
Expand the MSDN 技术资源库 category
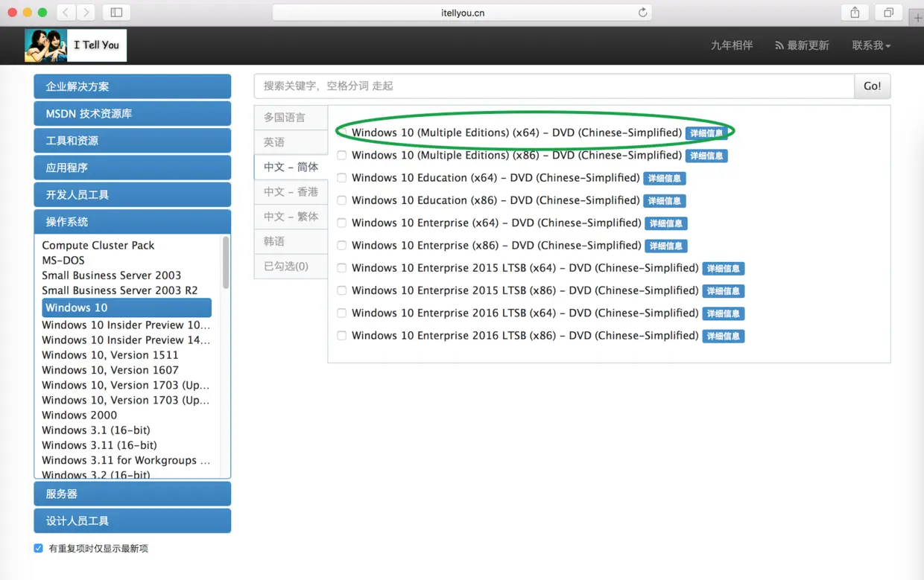tap(133, 113)
